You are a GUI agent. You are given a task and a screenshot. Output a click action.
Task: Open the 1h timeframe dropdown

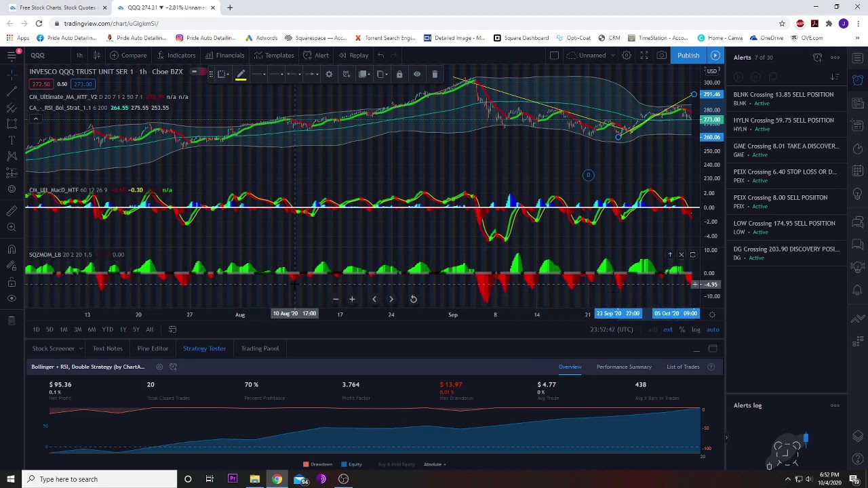point(79,56)
